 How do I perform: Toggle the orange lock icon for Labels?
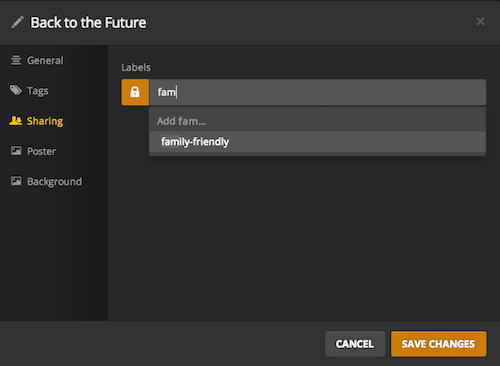pyautogui.click(x=135, y=92)
